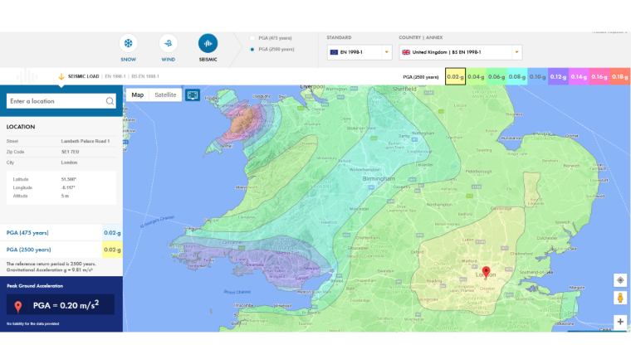The image size is (631, 364).
Task: Click the Peak Ground Acceleration heading
Action: (35, 286)
